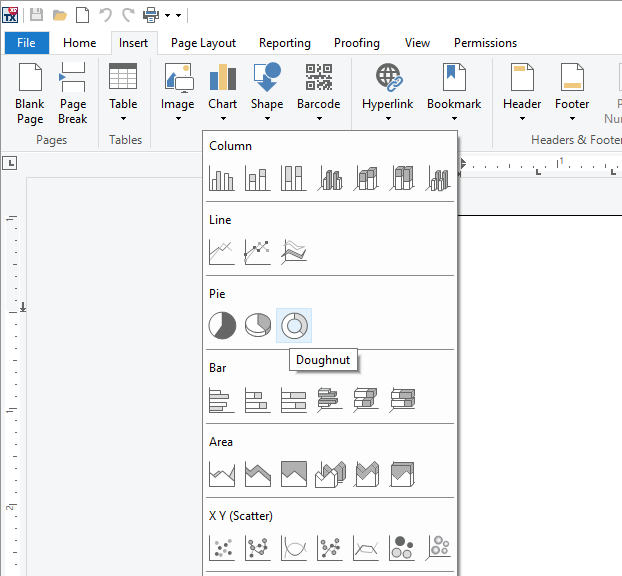Select the 3D area chart
This screenshot has height=576, width=622.
tap(330, 474)
